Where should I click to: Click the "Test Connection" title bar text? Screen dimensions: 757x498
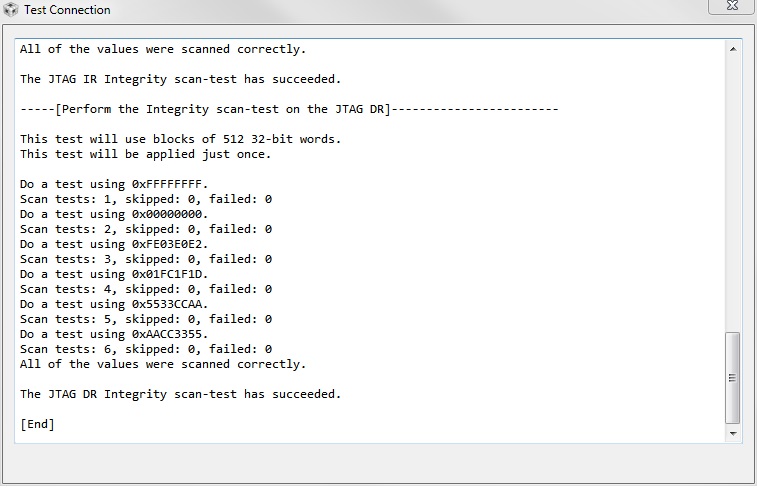67,10
